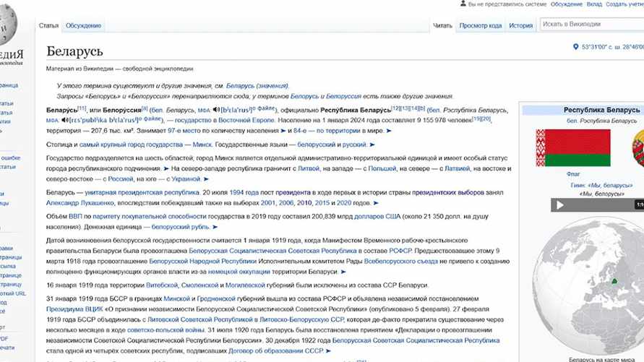Open the «белорусский» language link
Viewport: 644px width, 362px height.
click(x=317, y=145)
